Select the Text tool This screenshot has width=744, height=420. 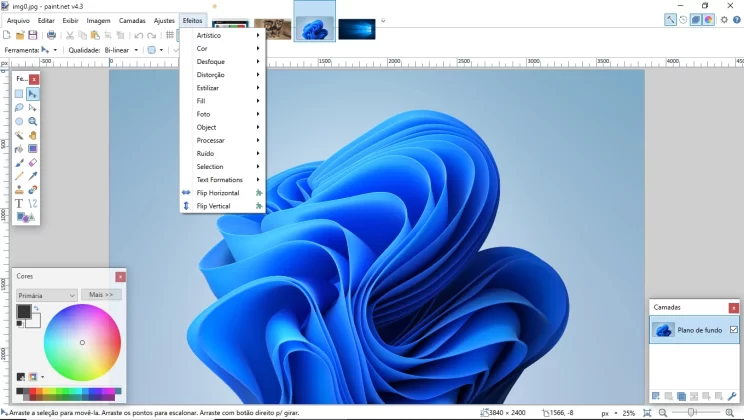19,204
